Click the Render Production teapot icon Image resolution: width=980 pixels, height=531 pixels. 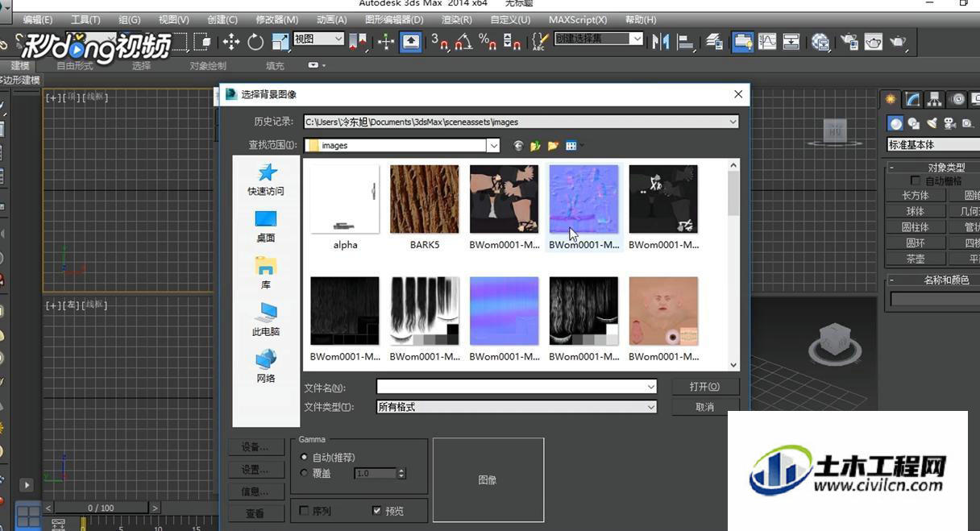[898, 42]
